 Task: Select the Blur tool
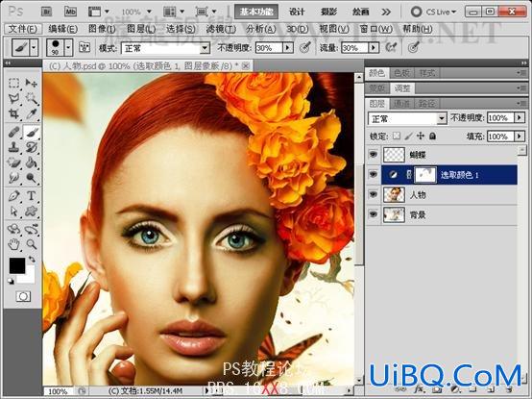[x=13, y=177]
